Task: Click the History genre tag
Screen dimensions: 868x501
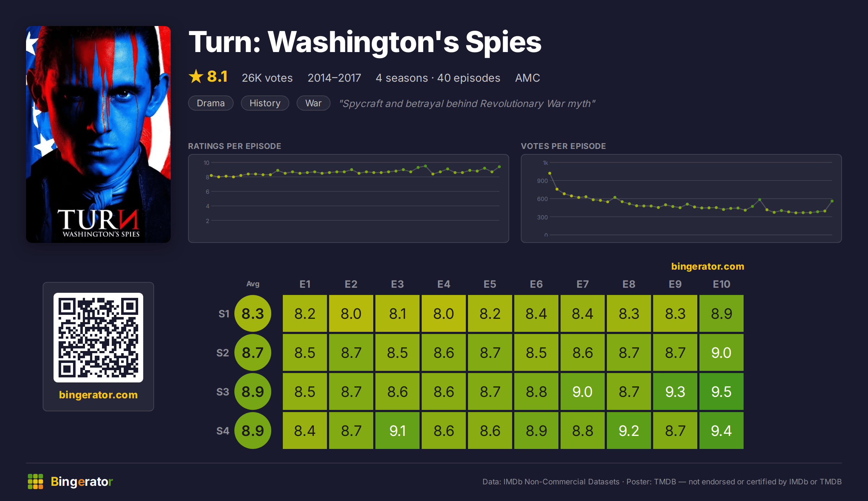Action: 265,103
